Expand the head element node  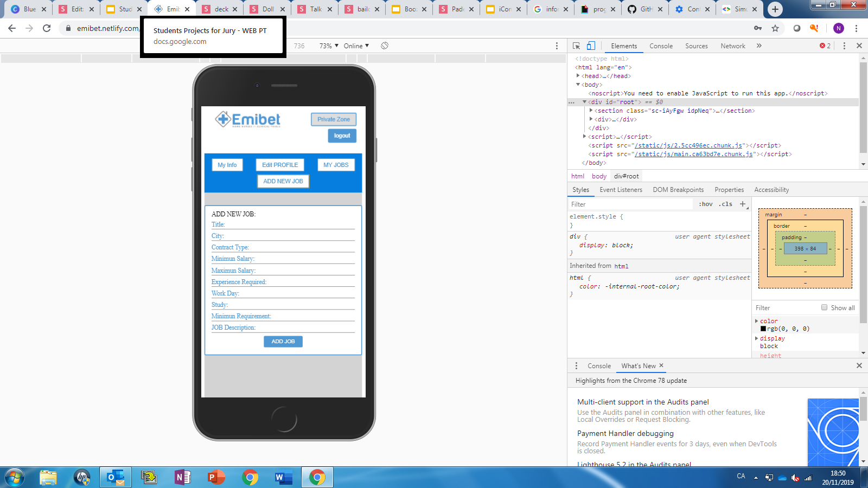tap(578, 76)
